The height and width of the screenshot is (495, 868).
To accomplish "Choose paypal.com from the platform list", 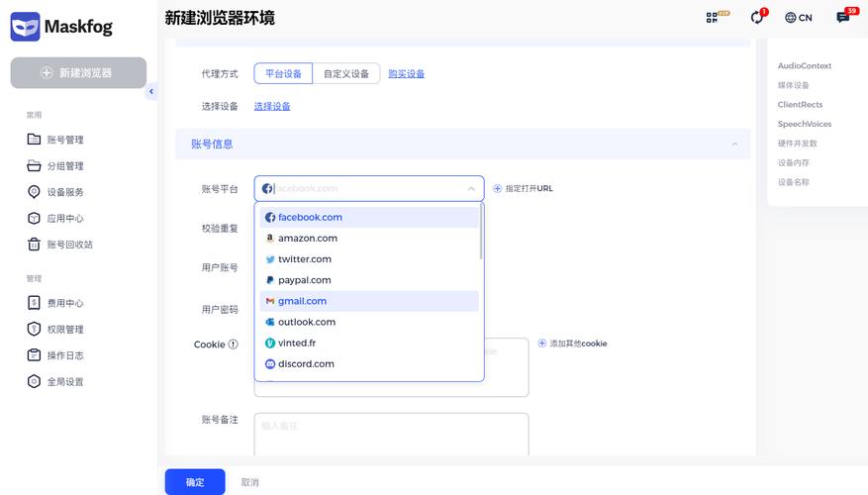I will [369, 280].
